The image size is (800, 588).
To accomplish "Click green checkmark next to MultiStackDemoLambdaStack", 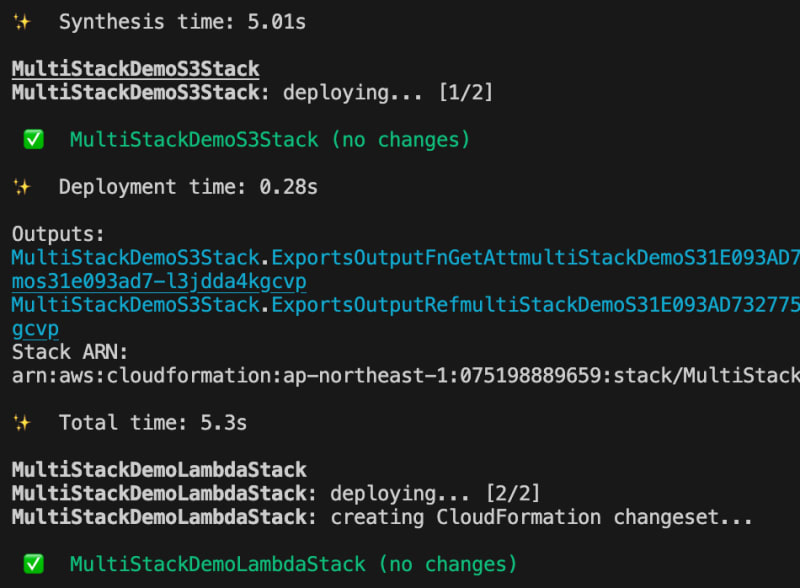I will tap(34, 565).
